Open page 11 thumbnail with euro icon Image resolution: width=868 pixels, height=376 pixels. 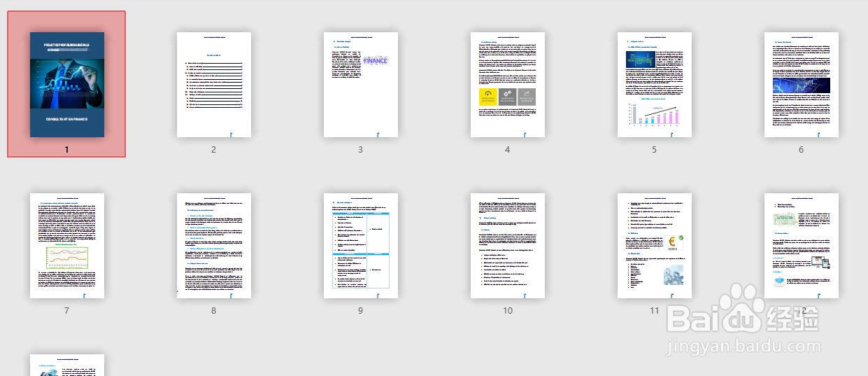pos(654,246)
